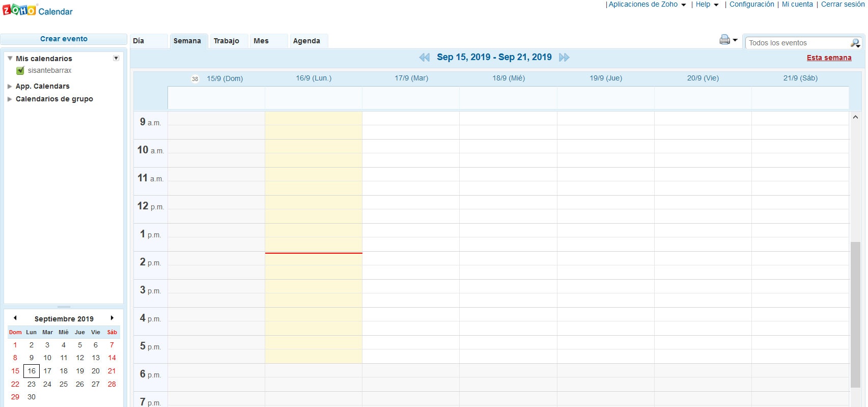This screenshot has width=868, height=407.
Task: Select day 30 in the mini calendar
Action: point(32,397)
